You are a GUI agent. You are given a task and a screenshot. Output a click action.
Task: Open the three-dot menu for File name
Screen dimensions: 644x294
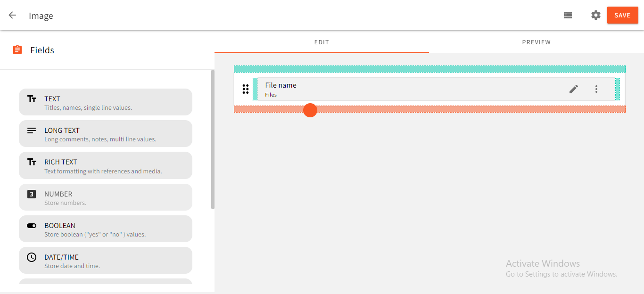pyautogui.click(x=596, y=89)
